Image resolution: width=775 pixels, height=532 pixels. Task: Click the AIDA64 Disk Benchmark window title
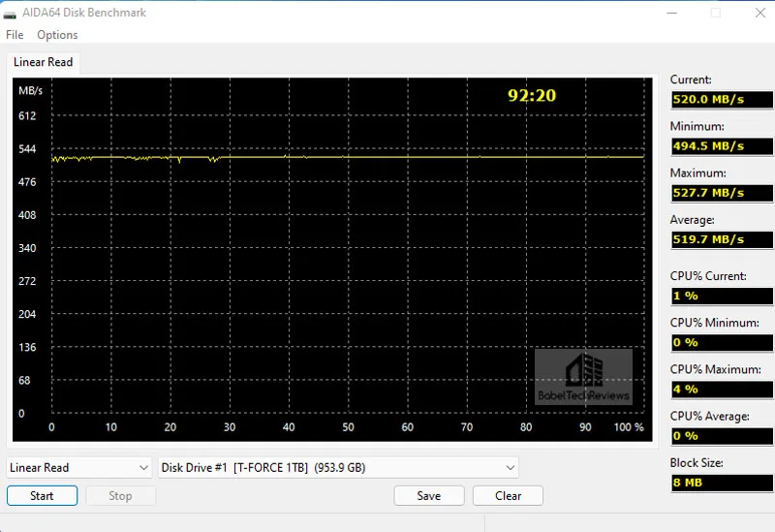tap(84, 13)
